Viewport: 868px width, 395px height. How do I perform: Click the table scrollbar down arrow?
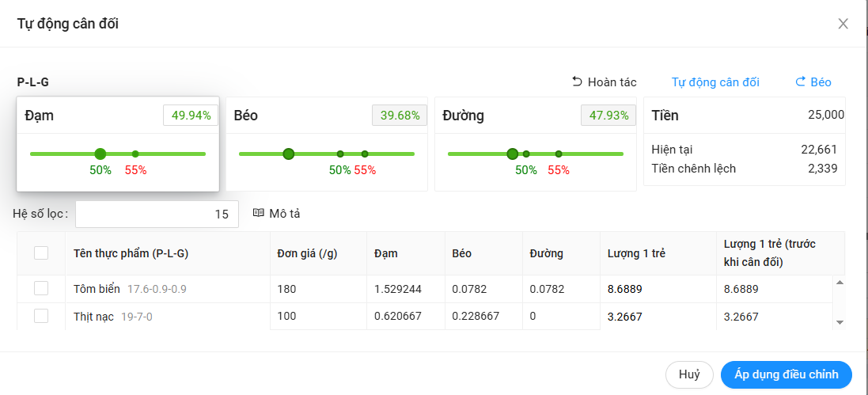(x=840, y=322)
